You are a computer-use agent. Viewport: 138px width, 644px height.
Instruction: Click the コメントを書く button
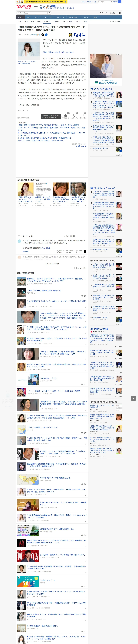[x=69, y=236]
